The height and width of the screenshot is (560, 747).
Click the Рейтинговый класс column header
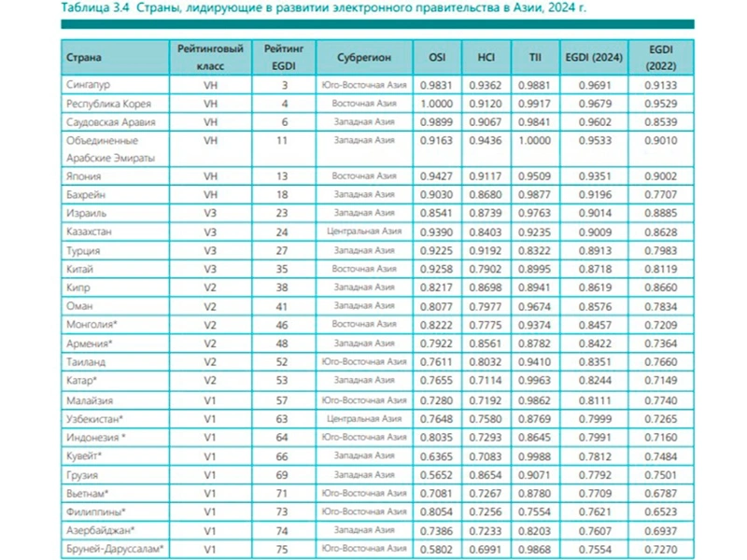[x=210, y=57]
